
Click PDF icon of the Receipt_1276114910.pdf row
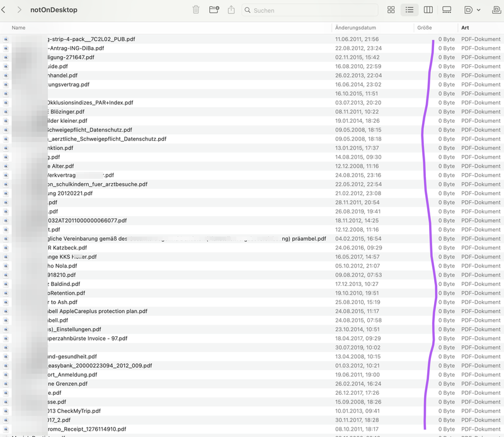point(6,429)
